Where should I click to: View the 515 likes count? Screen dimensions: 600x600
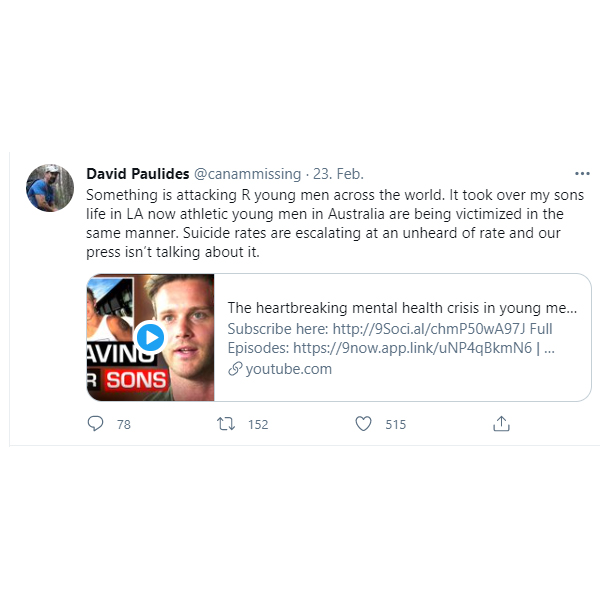pyautogui.click(x=396, y=424)
